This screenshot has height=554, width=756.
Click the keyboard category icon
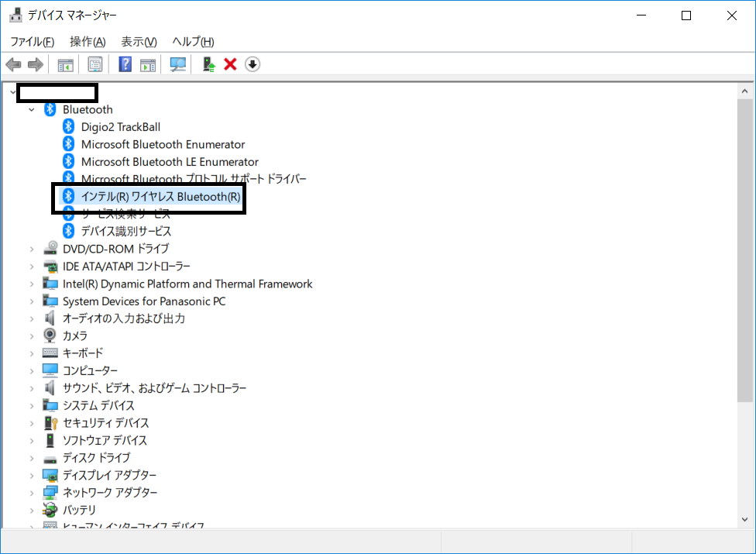click(50, 353)
